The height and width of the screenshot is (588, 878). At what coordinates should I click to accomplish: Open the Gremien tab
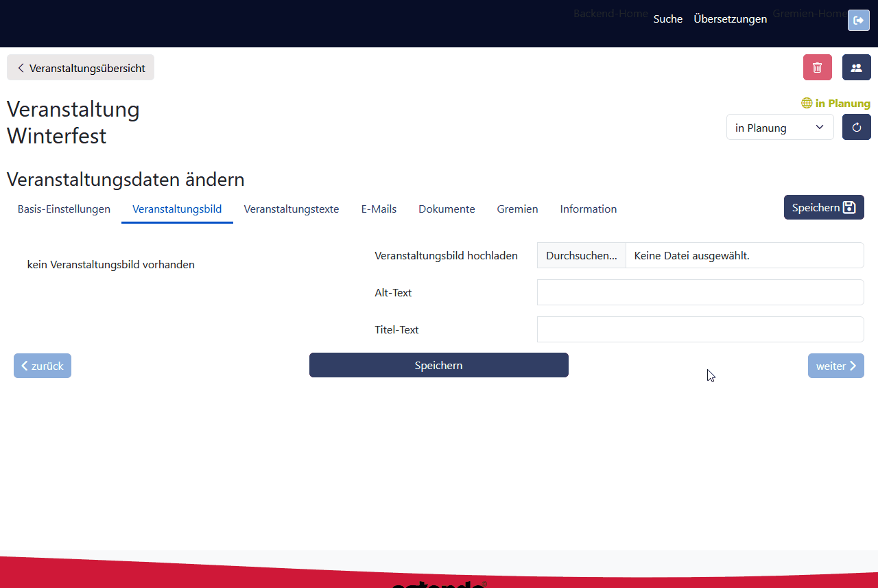[517, 209]
